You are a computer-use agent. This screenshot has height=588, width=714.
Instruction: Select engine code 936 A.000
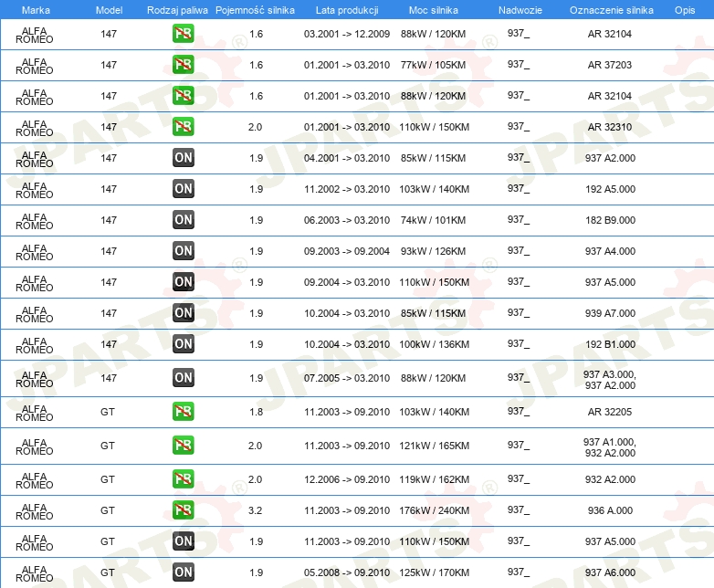click(x=610, y=510)
